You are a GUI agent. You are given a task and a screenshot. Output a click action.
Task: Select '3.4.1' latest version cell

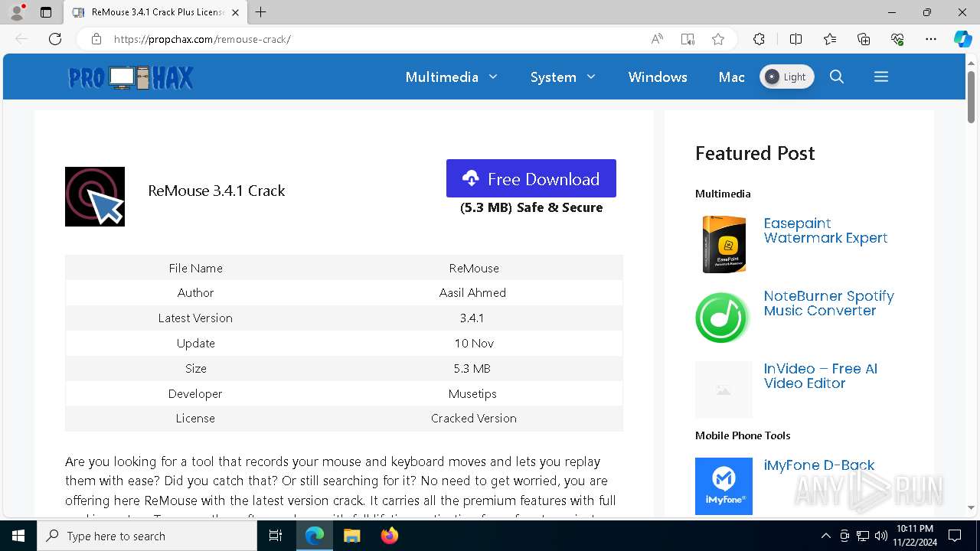click(472, 318)
